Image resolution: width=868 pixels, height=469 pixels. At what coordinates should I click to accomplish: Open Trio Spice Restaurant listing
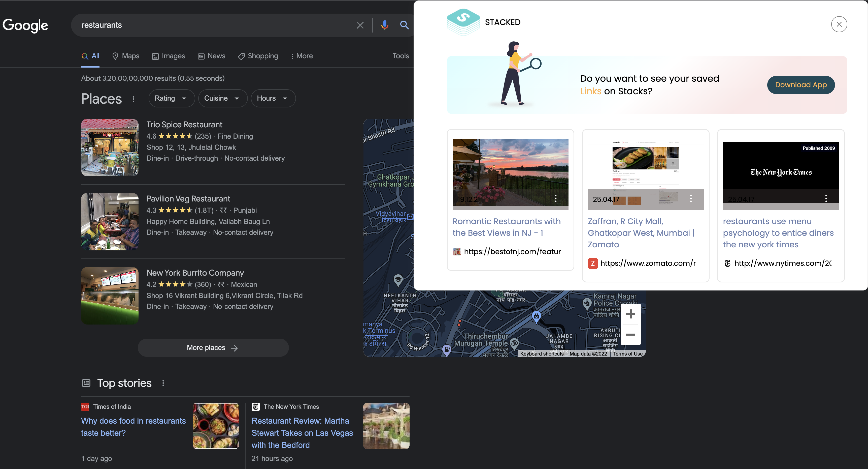(x=184, y=125)
